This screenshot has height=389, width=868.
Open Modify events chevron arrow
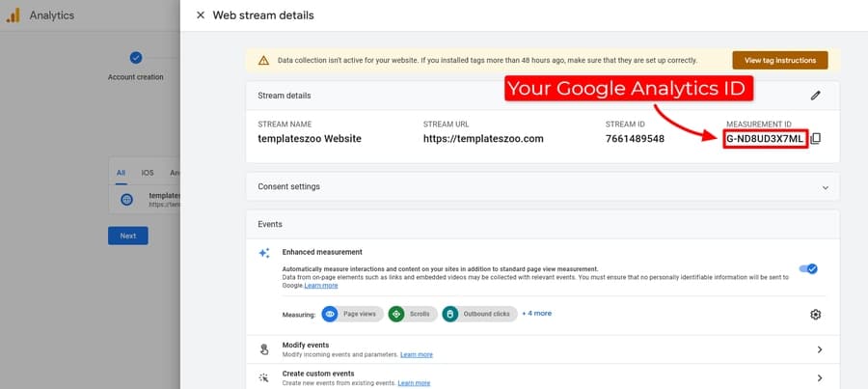click(x=820, y=349)
